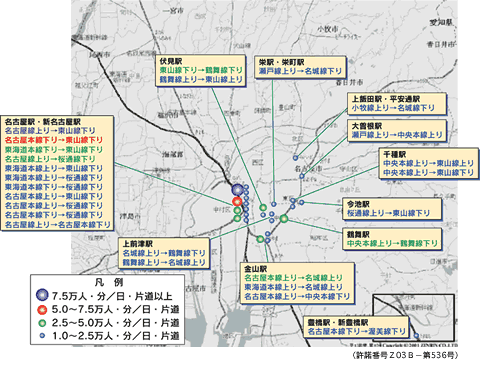Image resolution: width=480 pixels, height=376 pixels.
Task: Select the 伏見駅 label box
Action: click(x=201, y=71)
